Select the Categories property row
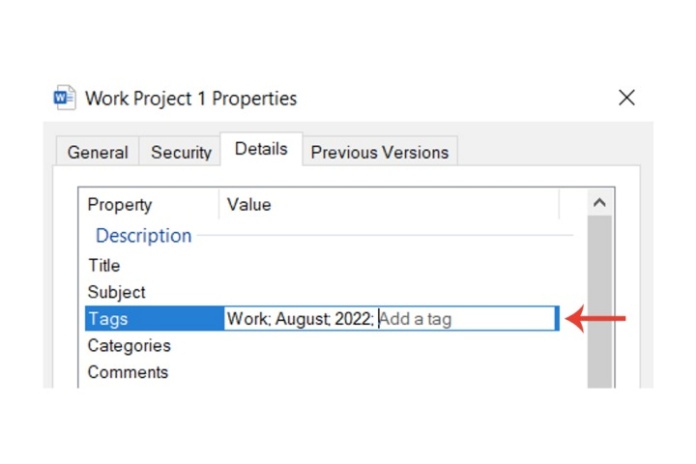Screen dimensions: 696x464 129,346
